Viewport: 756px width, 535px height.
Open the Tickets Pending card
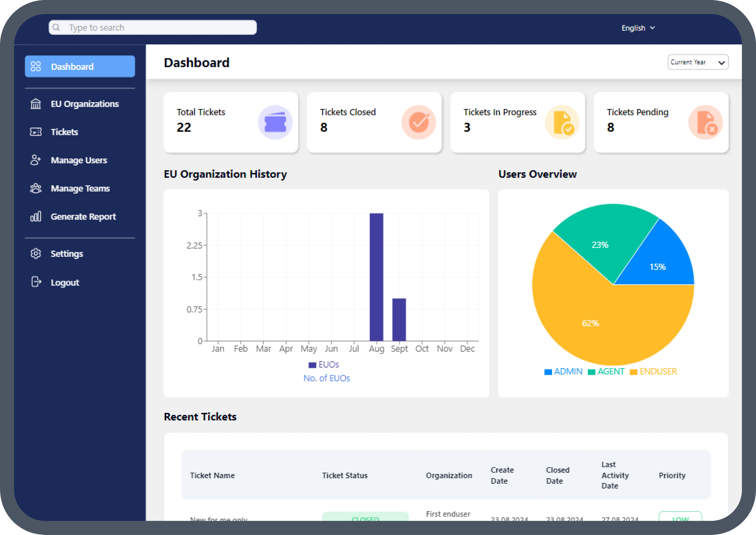[x=661, y=122]
